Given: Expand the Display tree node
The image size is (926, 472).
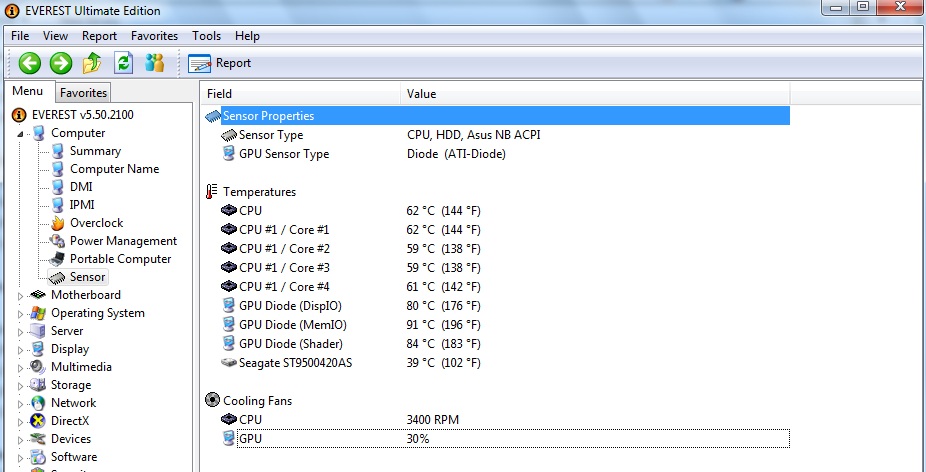Looking at the screenshot, I should 21,350.
